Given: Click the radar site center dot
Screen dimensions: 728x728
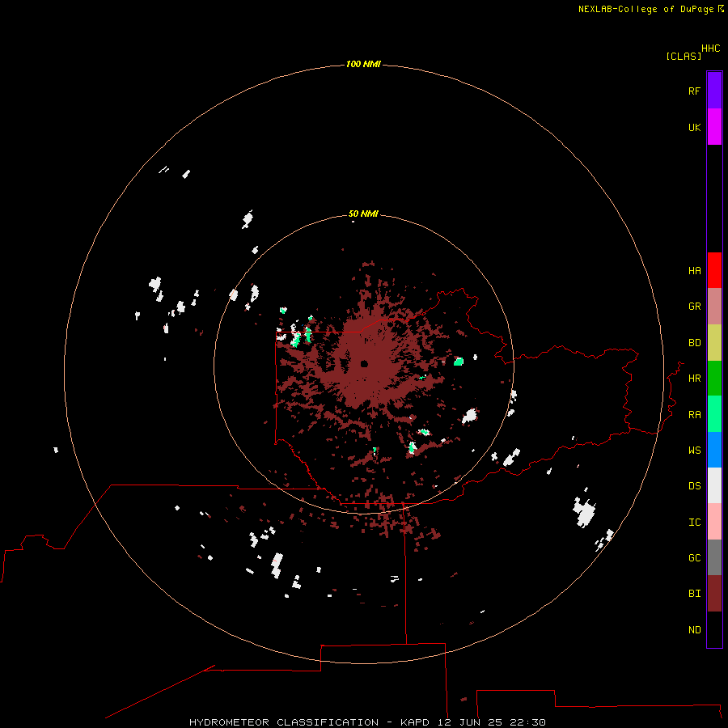Looking at the screenshot, I should tap(364, 364).
